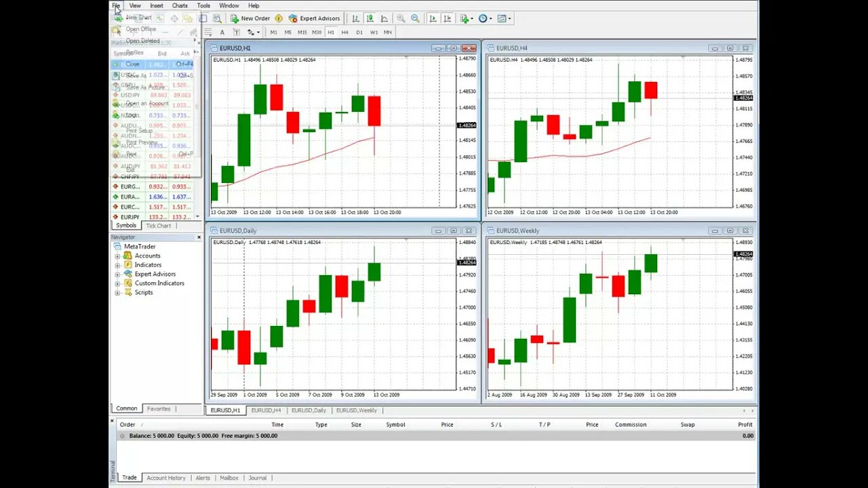The height and width of the screenshot is (488, 868).
Task: Select the Scripts item in Navigator tree
Action: [x=144, y=293]
